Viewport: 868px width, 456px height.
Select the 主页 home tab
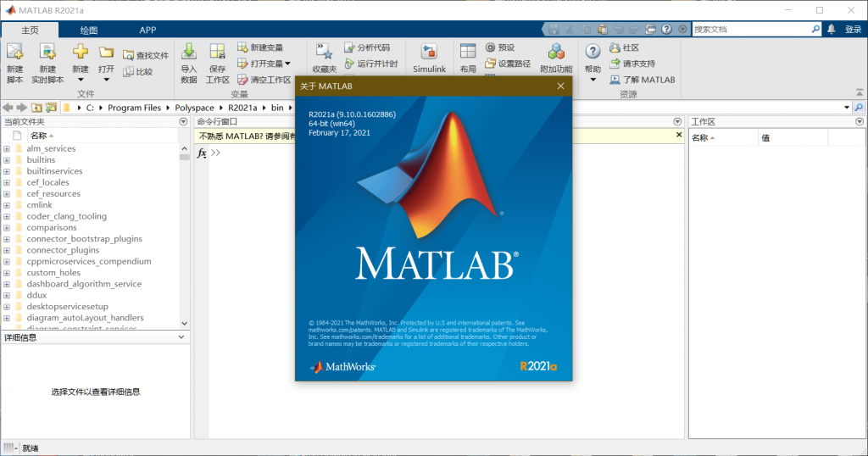coord(30,30)
